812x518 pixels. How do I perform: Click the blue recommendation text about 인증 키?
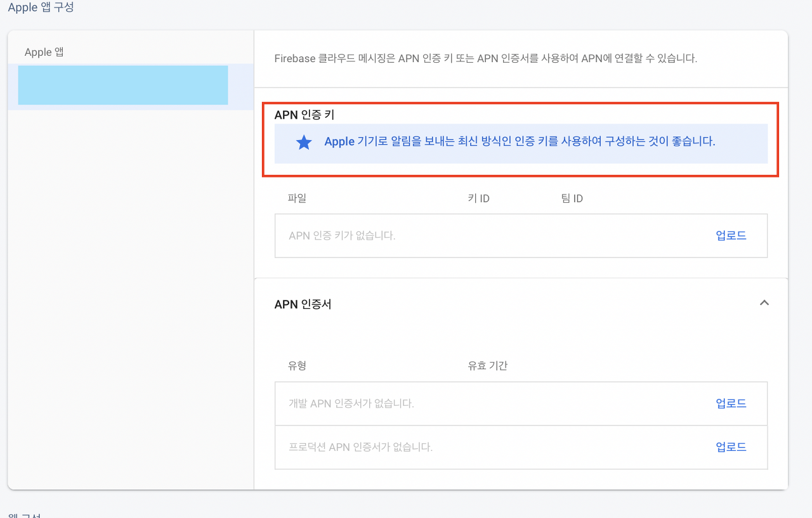(x=520, y=142)
